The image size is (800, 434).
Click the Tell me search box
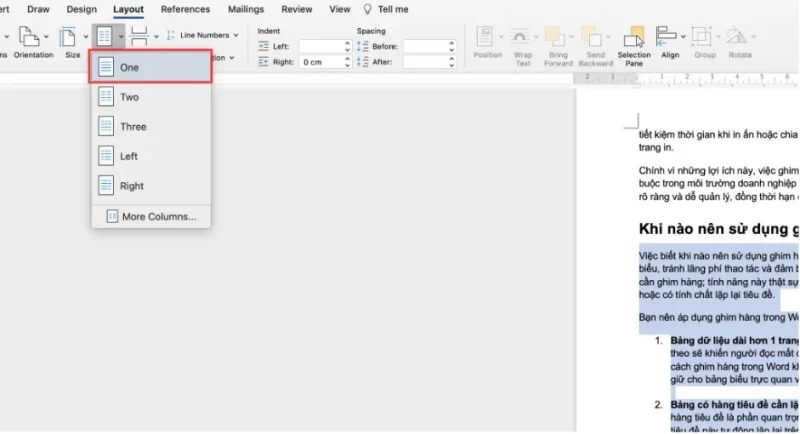coord(391,9)
